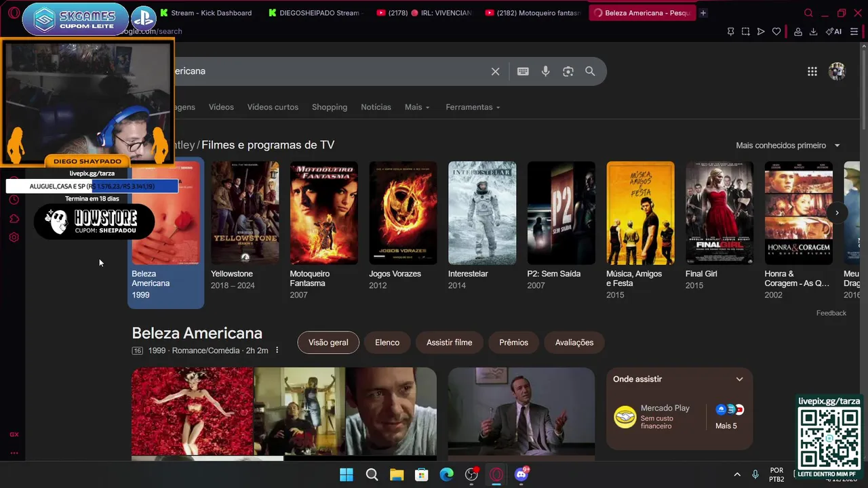Switch to the Vídeos curtos tab
The width and height of the screenshot is (868, 488).
pos(273,107)
